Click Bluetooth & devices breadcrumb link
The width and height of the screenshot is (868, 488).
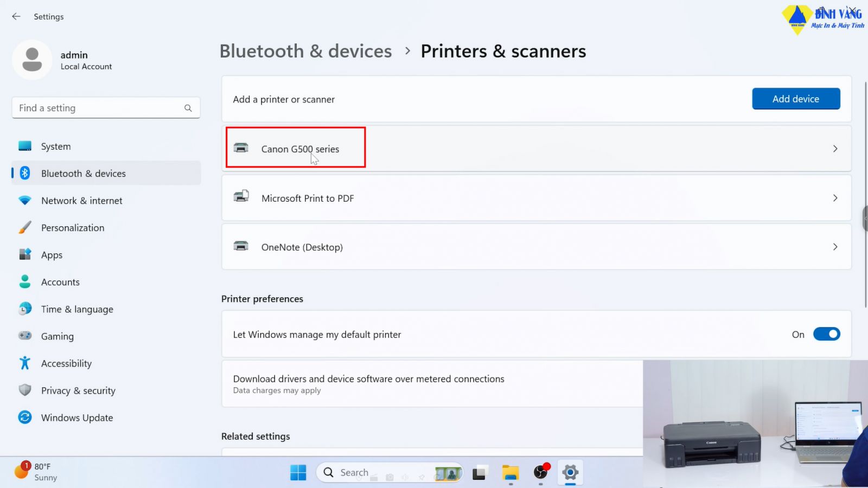pos(305,51)
